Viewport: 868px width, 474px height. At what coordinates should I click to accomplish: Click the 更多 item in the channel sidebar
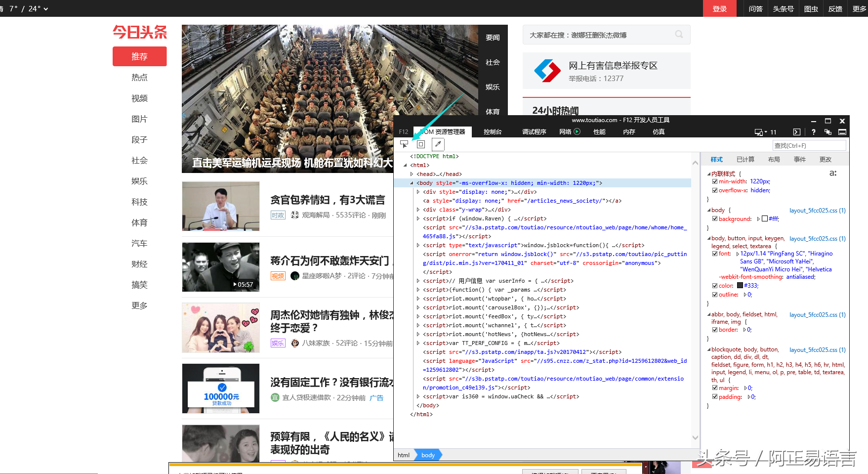coord(139,306)
